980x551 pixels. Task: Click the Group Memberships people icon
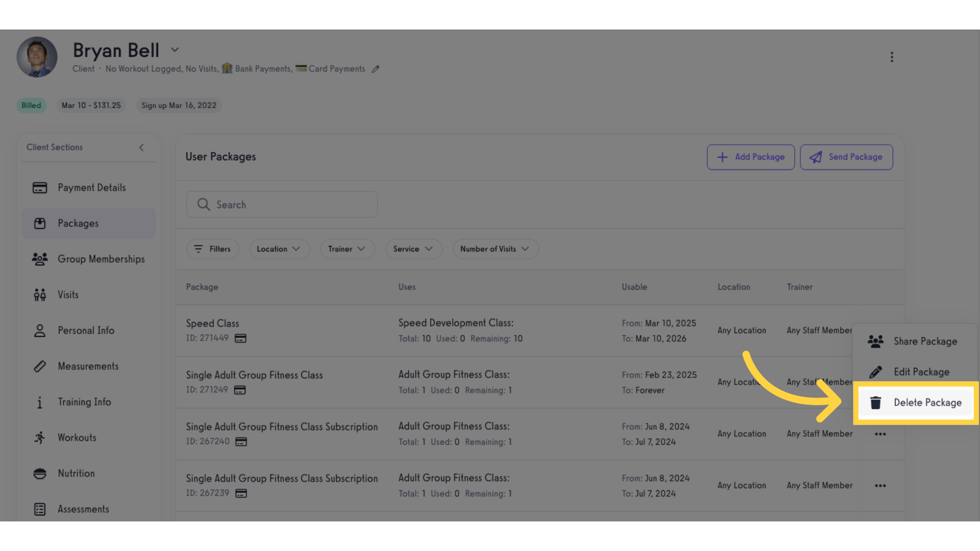click(x=40, y=259)
